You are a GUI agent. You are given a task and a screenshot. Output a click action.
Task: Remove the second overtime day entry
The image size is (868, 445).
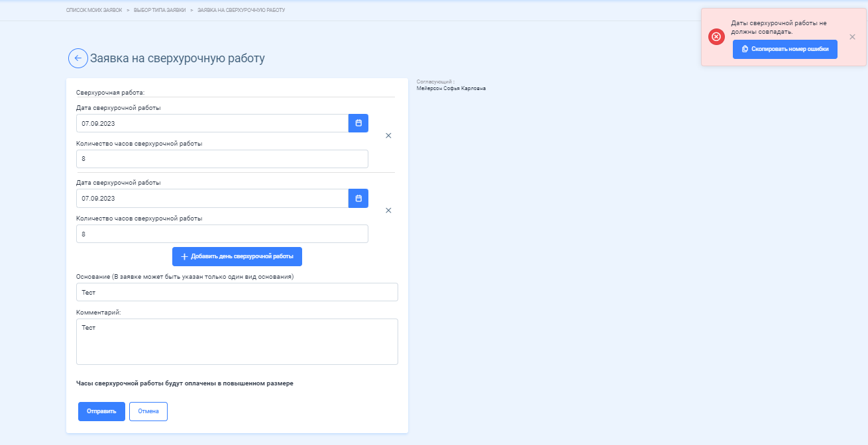tap(388, 211)
